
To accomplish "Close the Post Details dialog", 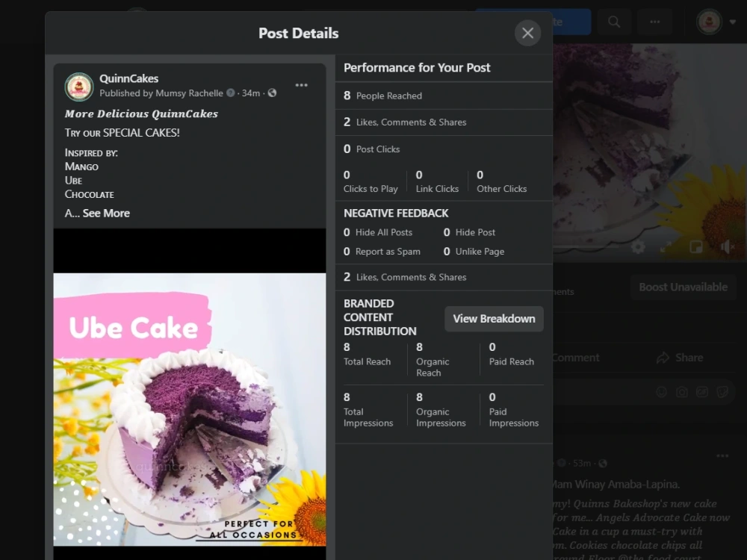I will tap(527, 33).
